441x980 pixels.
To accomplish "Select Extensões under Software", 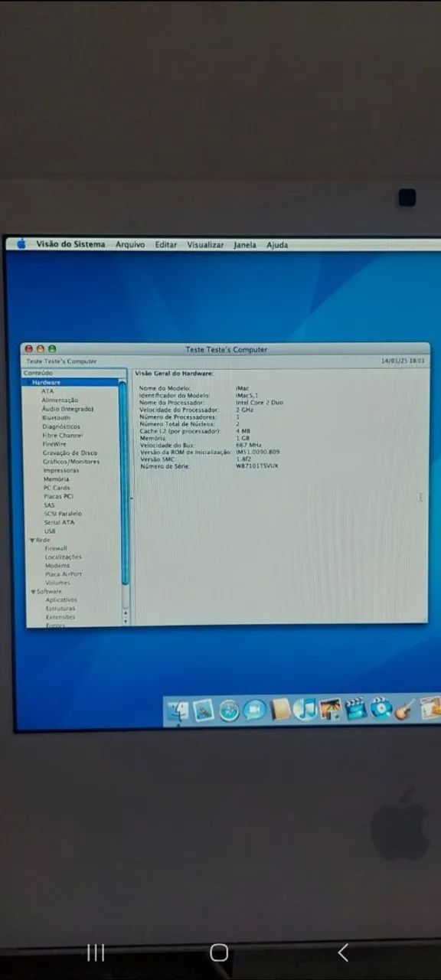I will pyautogui.click(x=60, y=617).
